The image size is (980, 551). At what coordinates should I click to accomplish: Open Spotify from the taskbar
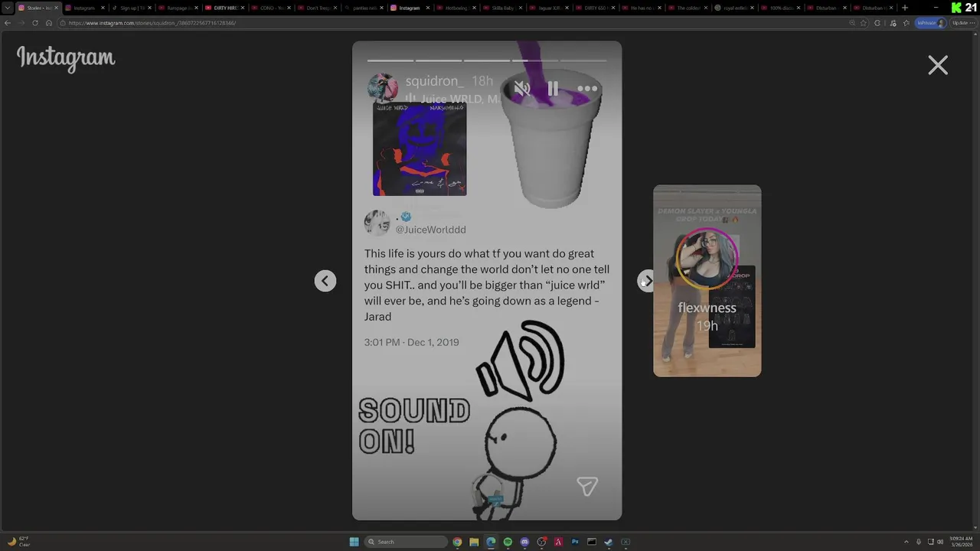point(508,542)
